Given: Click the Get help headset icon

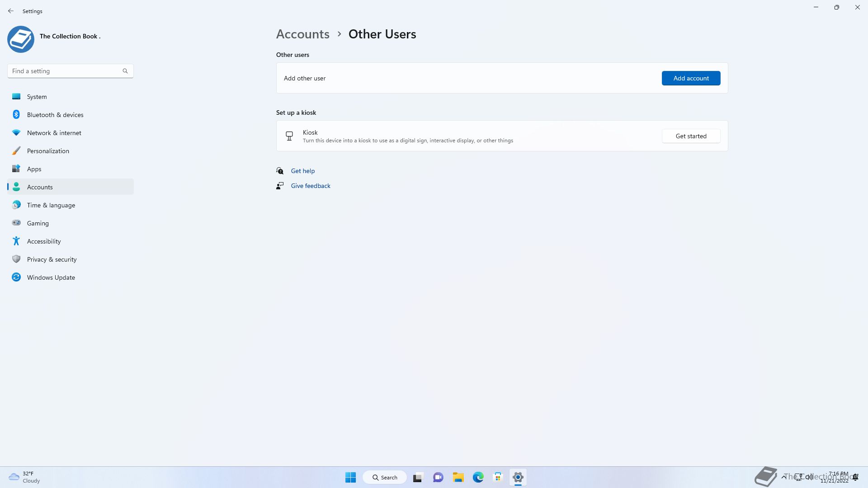Looking at the screenshot, I should tap(280, 171).
